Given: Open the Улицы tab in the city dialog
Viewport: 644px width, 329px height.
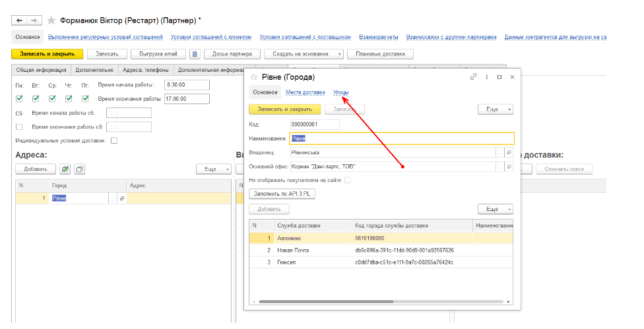Looking at the screenshot, I should [x=341, y=92].
